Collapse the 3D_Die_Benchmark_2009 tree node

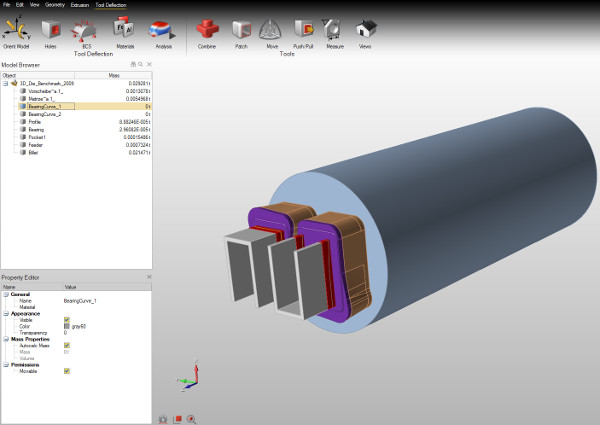5,84
